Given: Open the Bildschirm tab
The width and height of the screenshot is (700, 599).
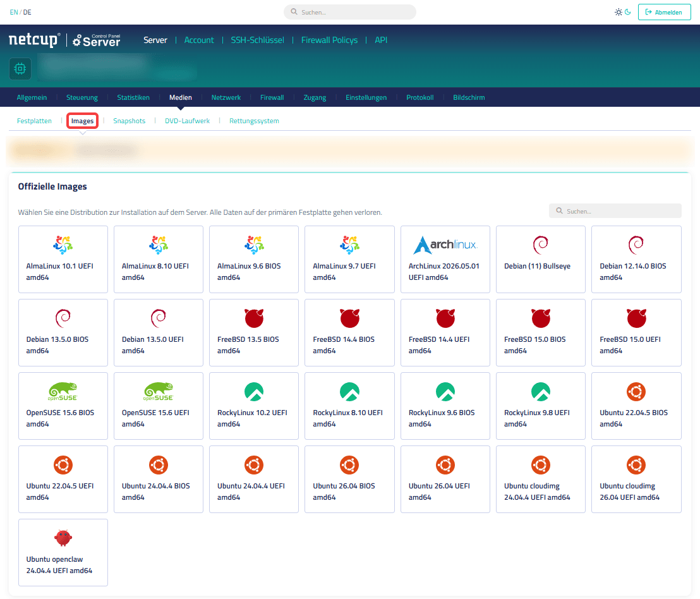Looking at the screenshot, I should click(469, 97).
